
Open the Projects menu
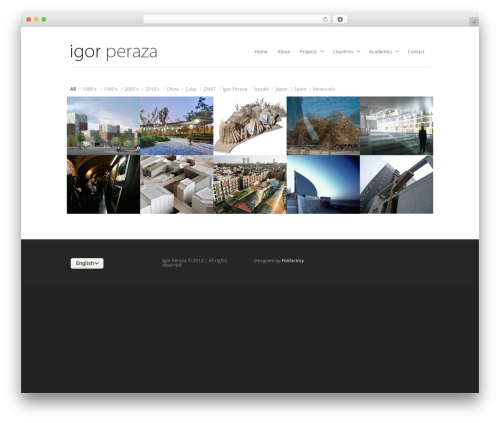click(x=308, y=52)
